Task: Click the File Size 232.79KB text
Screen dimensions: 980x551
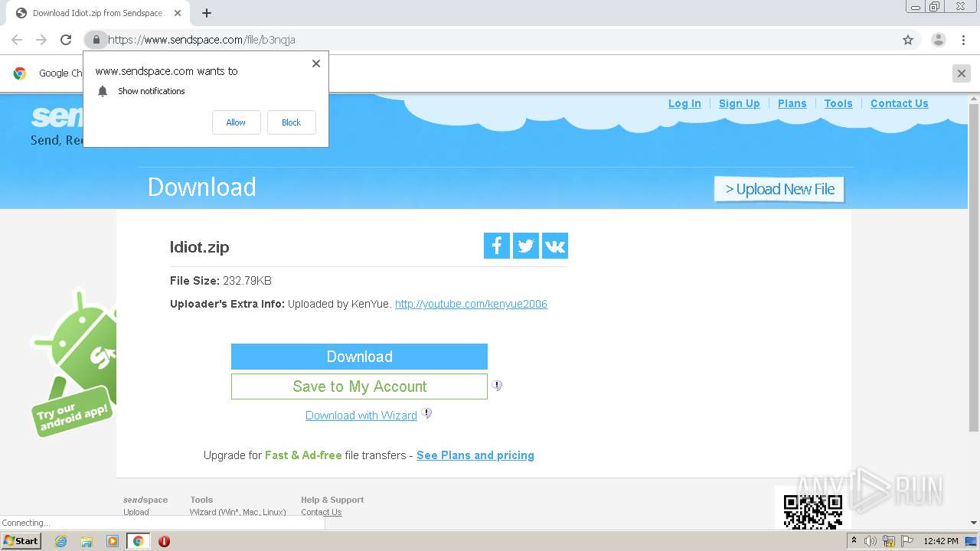Action: [220, 281]
